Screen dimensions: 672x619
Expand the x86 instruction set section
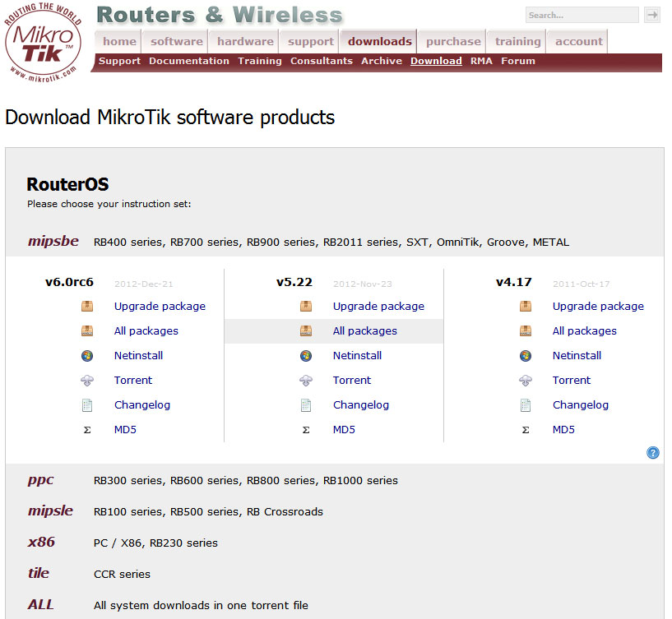[39, 543]
